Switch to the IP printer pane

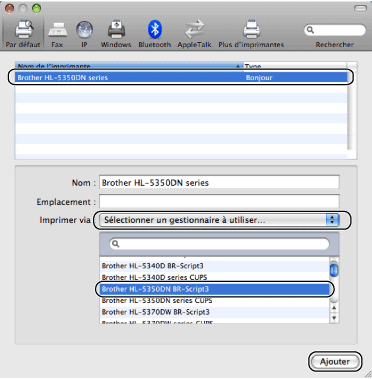pos(84,33)
